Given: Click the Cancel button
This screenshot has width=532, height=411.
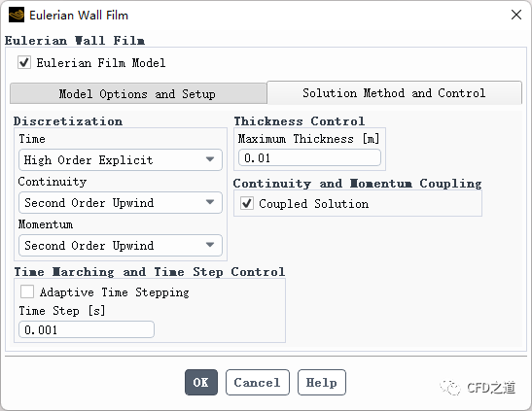Looking at the screenshot, I should [258, 382].
